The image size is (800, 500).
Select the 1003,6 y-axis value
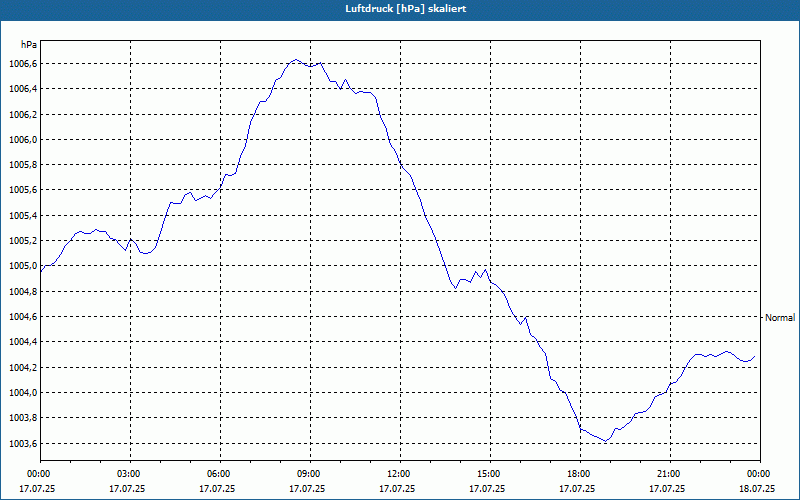pyautogui.click(x=23, y=444)
